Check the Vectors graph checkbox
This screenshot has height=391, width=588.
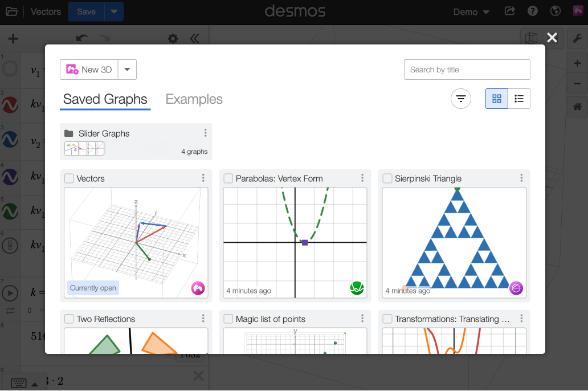click(x=69, y=178)
